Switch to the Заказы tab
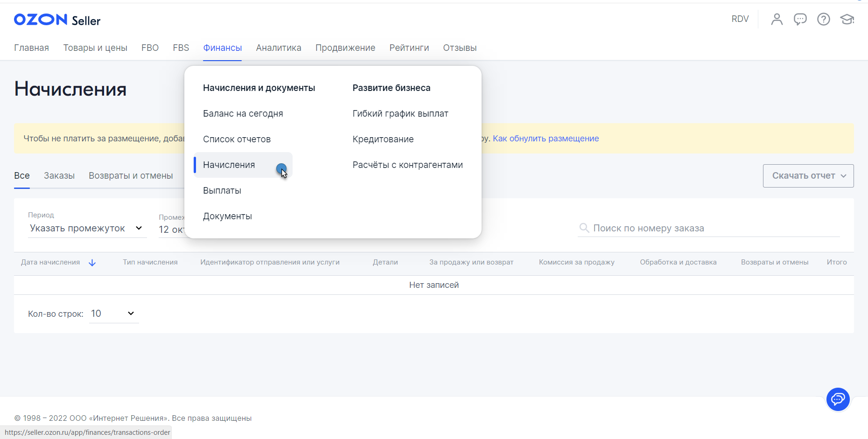Viewport: 868px width, 439px height. pos(59,176)
